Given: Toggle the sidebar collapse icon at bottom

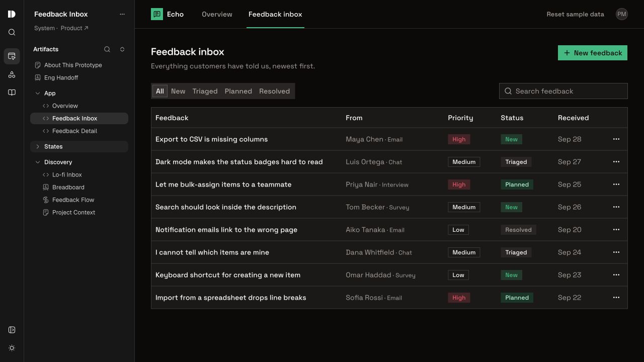Looking at the screenshot, I should 12,330.
